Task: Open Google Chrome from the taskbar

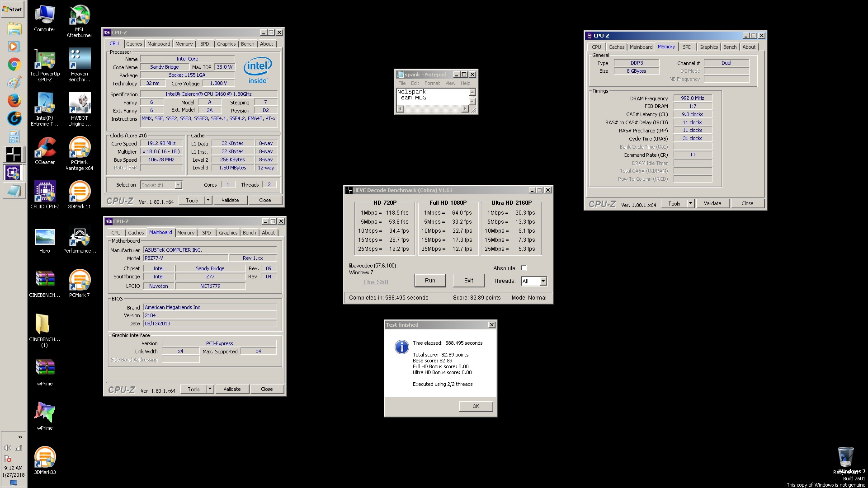Action: [x=14, y=65]
